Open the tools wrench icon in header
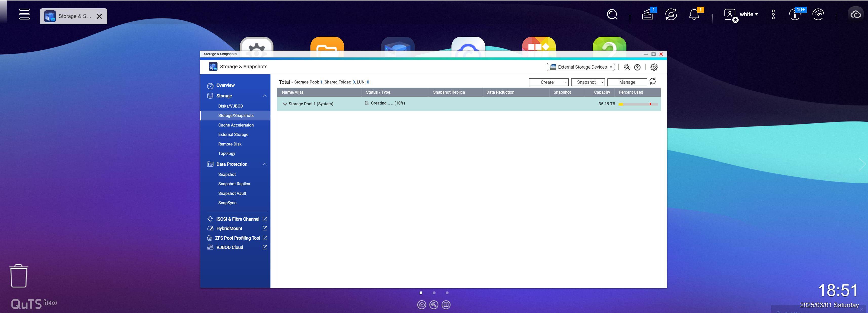868x313 pixels. [x=627, y=67]
